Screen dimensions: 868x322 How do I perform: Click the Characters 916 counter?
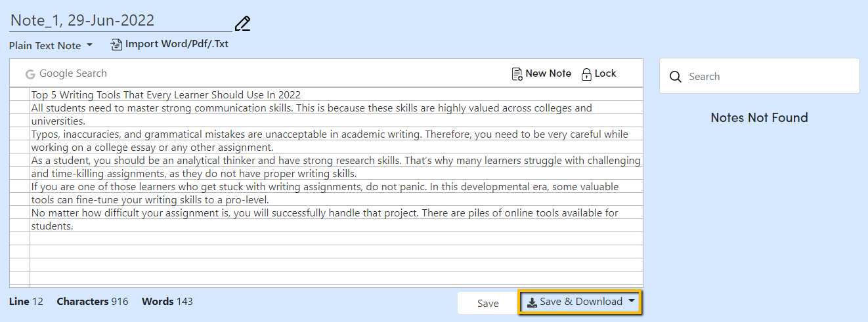(93, 302)
